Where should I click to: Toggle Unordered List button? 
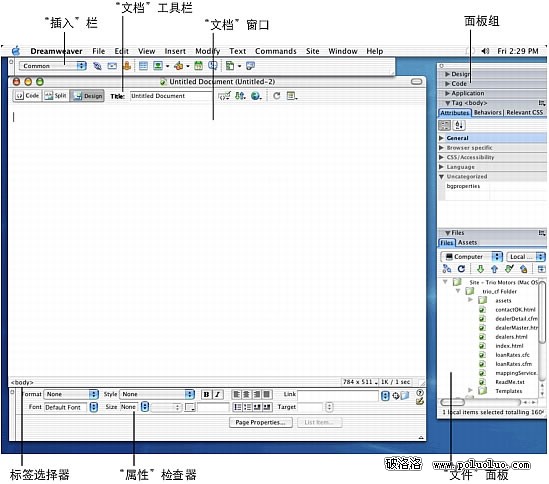pyautogui.click(x=237, y=407)
